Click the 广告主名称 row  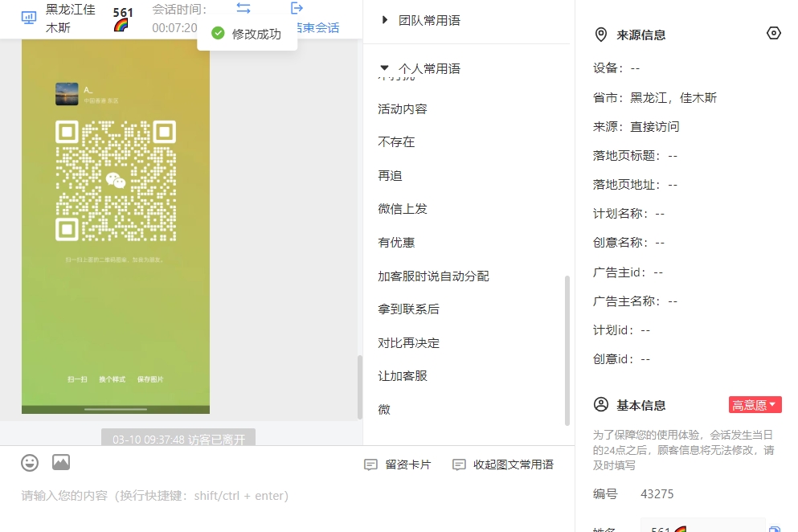pos(635,301)
